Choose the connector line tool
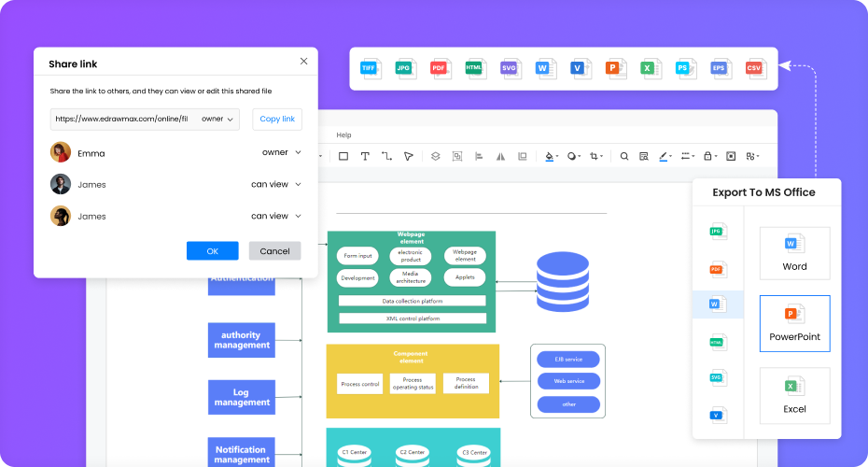 [x=386, y=156]
